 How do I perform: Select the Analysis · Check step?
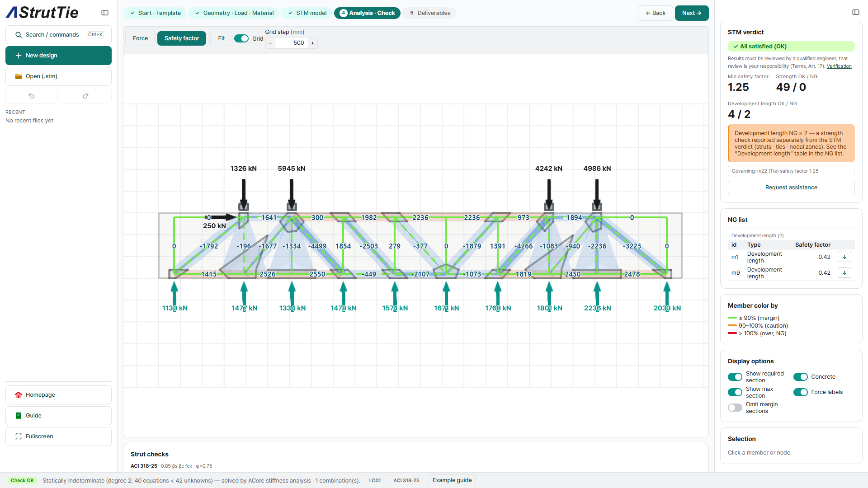click(x=367, y=13)
